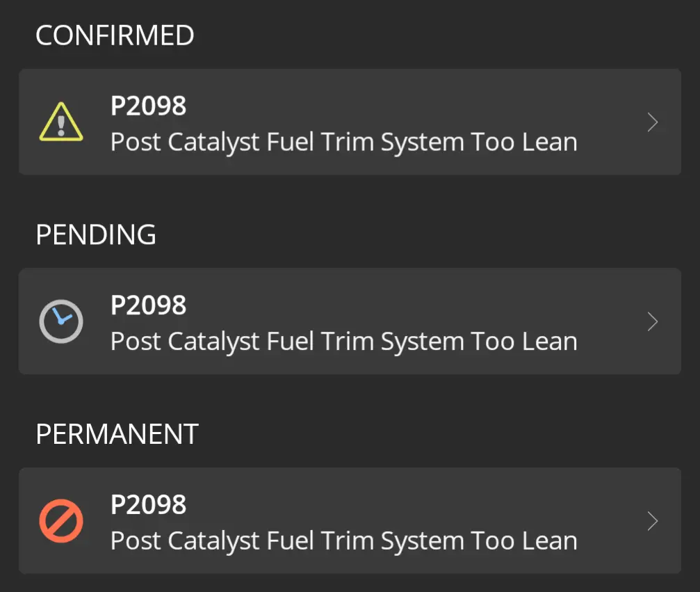Click 'Post Catalyst' text in the Permanent card
The height and width of the screenshot is (592, 700).
[185, 541]
